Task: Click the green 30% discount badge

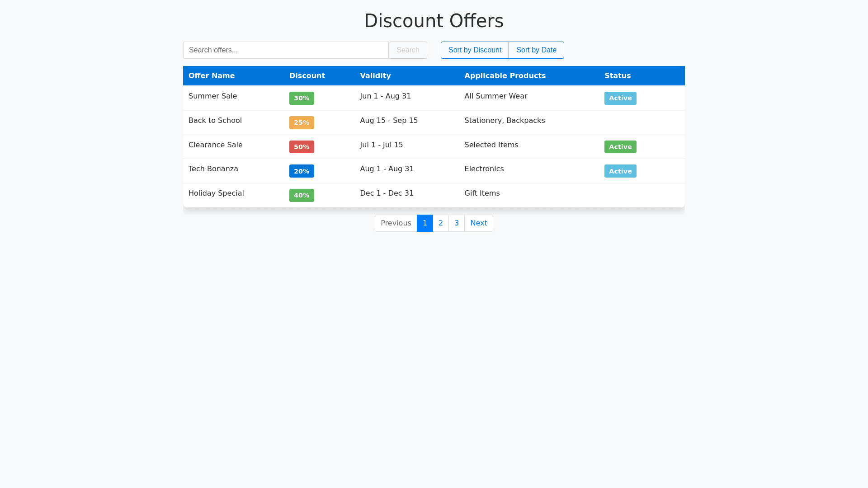Action: 302,99
